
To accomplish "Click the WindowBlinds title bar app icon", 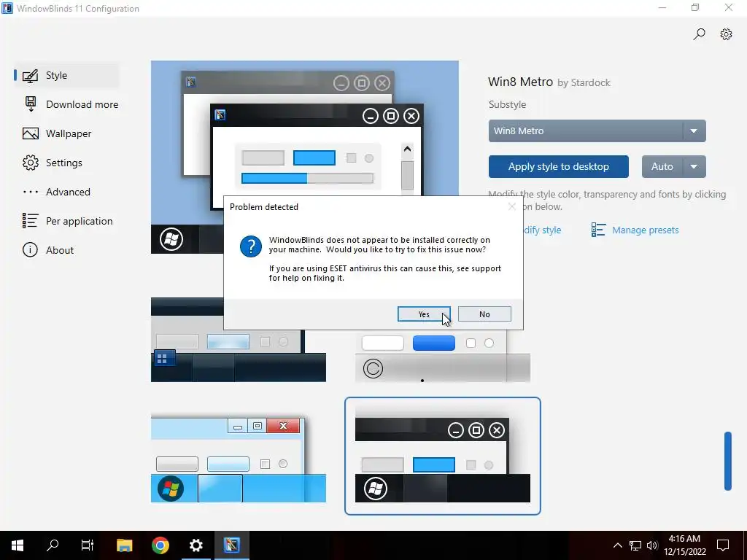I will pos(7,8).
